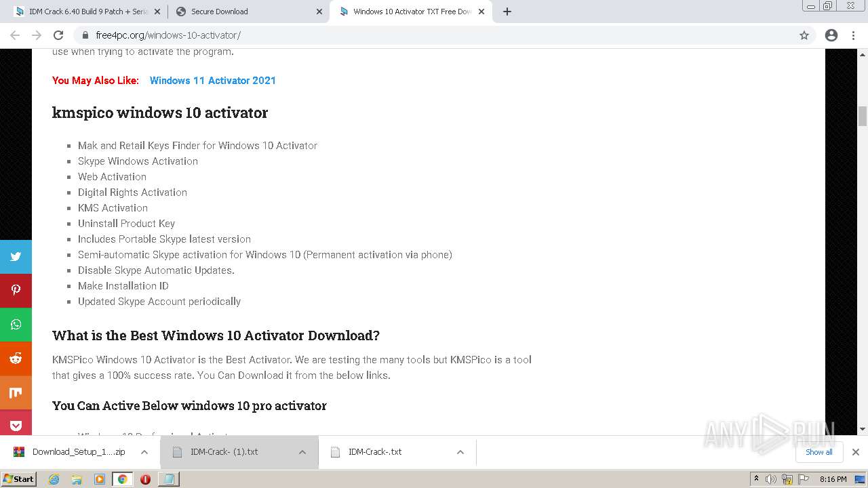Switch to Secure Download tab
The height and width of the screenshot is (488, 868).
(x=248, y=12)
